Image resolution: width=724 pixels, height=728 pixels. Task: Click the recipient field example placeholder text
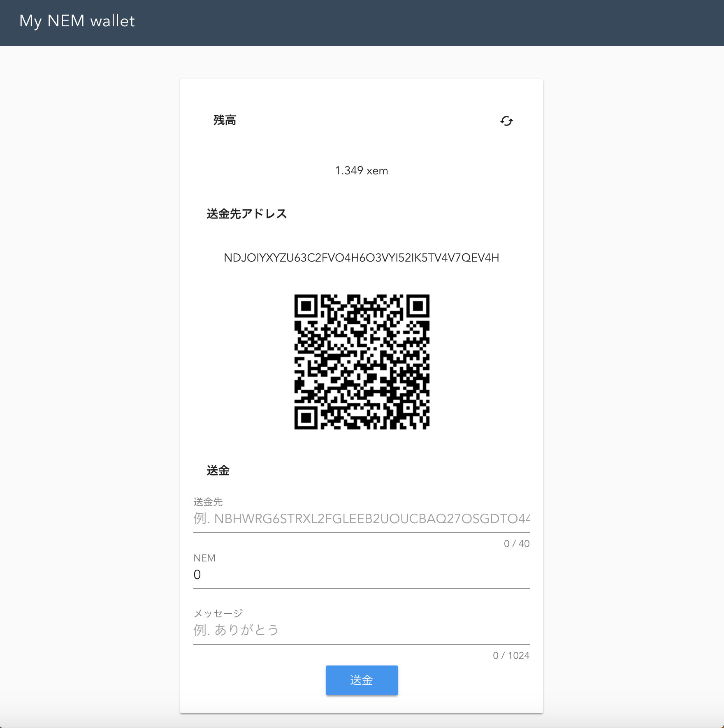pos(362,519)
